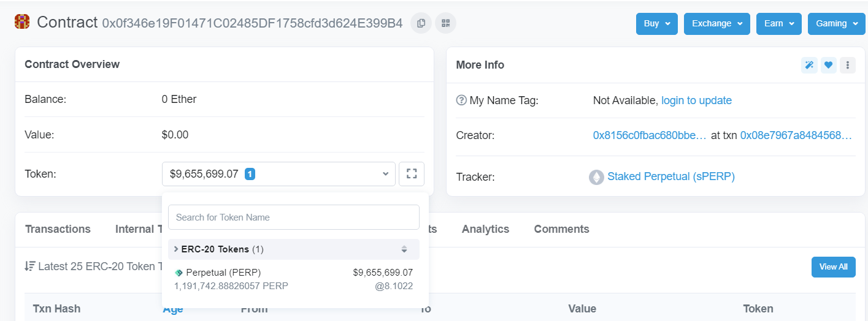868x321 pixels.
Task: Select the Perpetual (PERP) token entry
Action: coord(294,279)
